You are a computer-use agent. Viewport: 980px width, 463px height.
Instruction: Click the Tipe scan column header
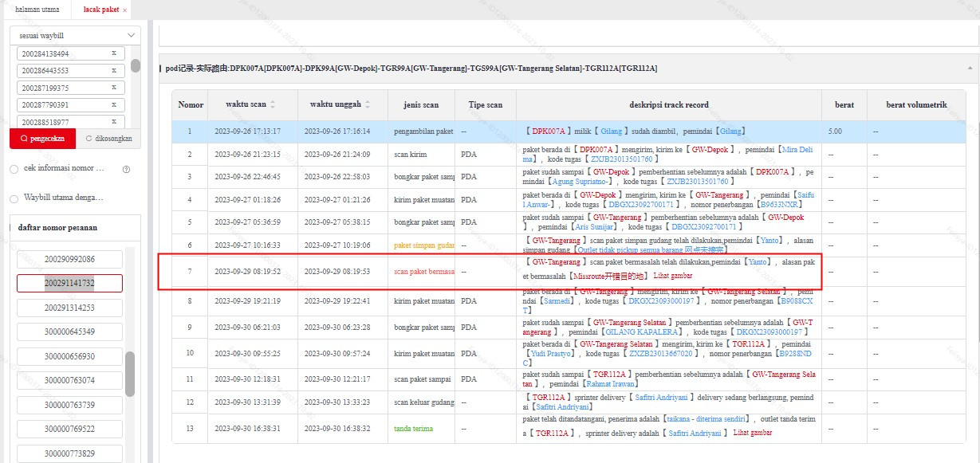point(485,104)
